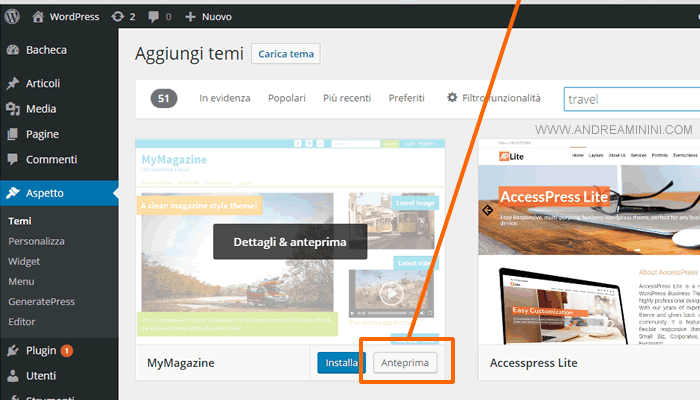Click the MyMagazine theme name
700x400 pixels.
pyautogui.click(x=180, y=363)
